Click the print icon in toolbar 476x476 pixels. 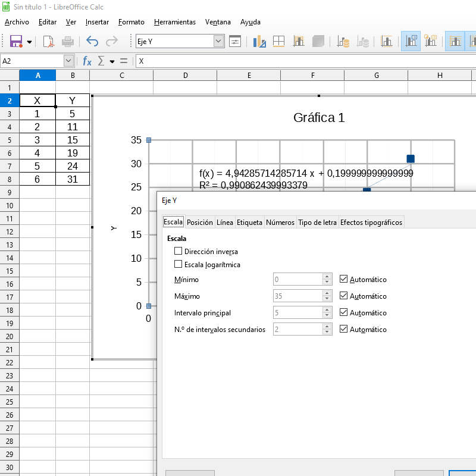(x=68, y=42)
